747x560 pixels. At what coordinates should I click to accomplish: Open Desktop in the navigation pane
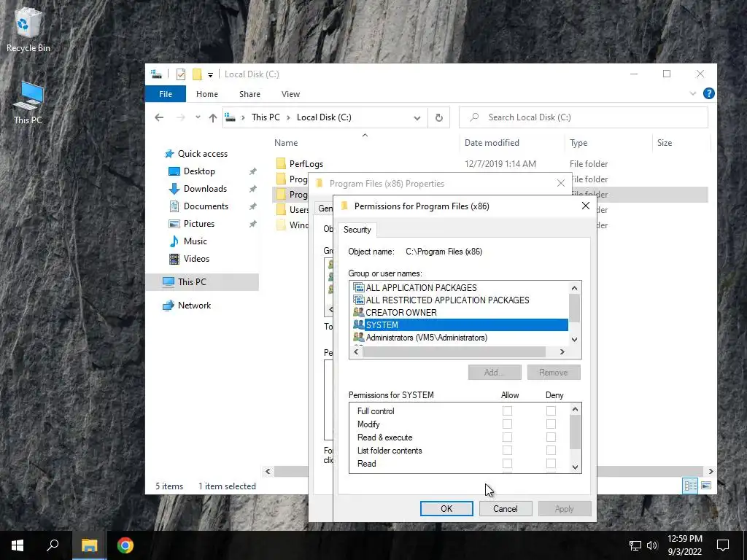(x=199, y=171)
